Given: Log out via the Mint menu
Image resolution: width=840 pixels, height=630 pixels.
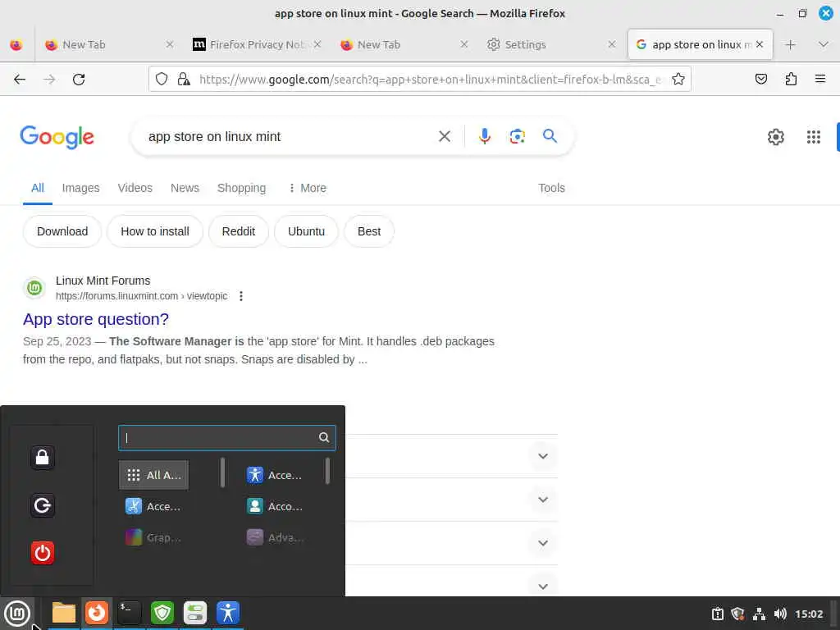Looking at the screenshot, I should click(x=43, y=505).
